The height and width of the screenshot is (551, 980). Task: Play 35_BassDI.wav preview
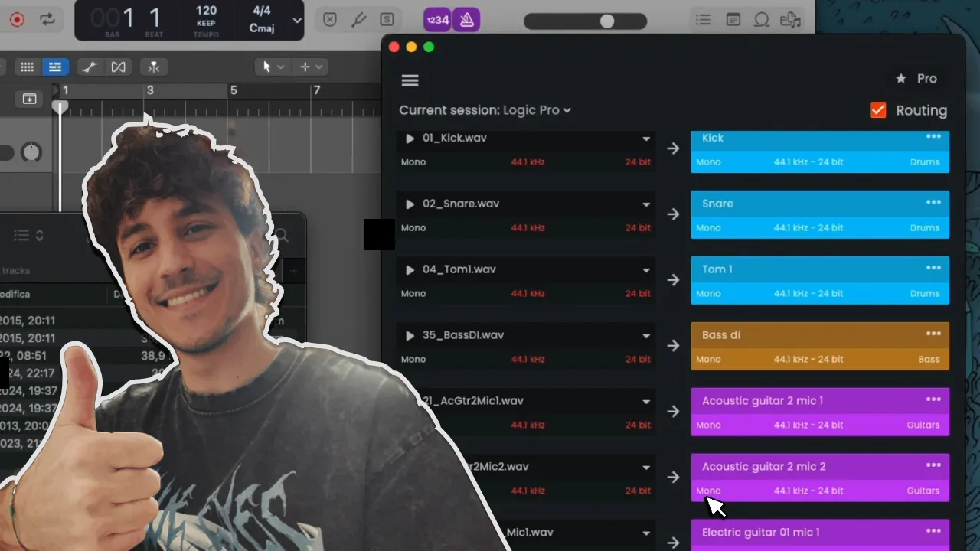click(410, 336)
